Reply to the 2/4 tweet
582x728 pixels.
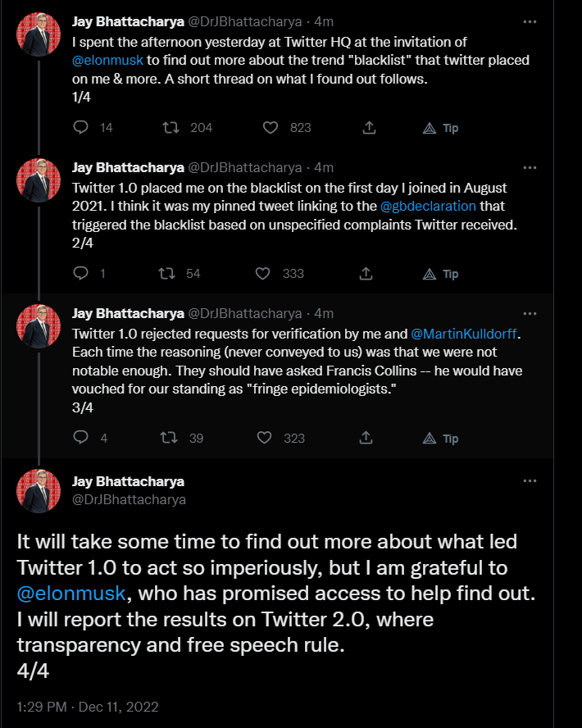click(80, 274)
